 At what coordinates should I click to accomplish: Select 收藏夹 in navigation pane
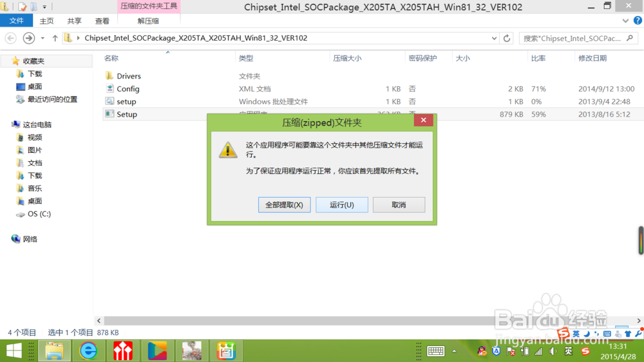[x=33, y=61]
